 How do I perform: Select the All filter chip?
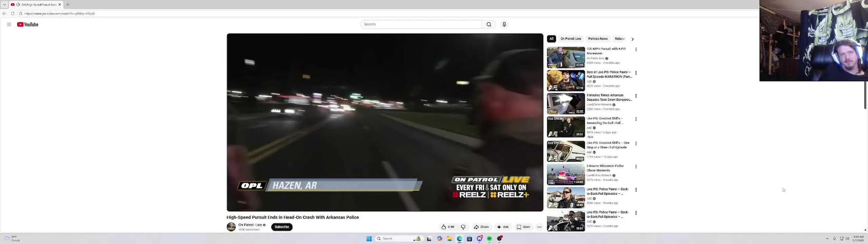[551, 39]
